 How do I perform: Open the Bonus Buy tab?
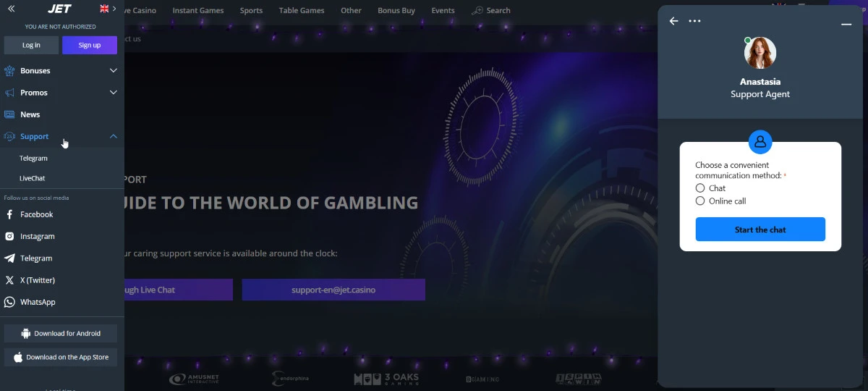tap(396, 10)
